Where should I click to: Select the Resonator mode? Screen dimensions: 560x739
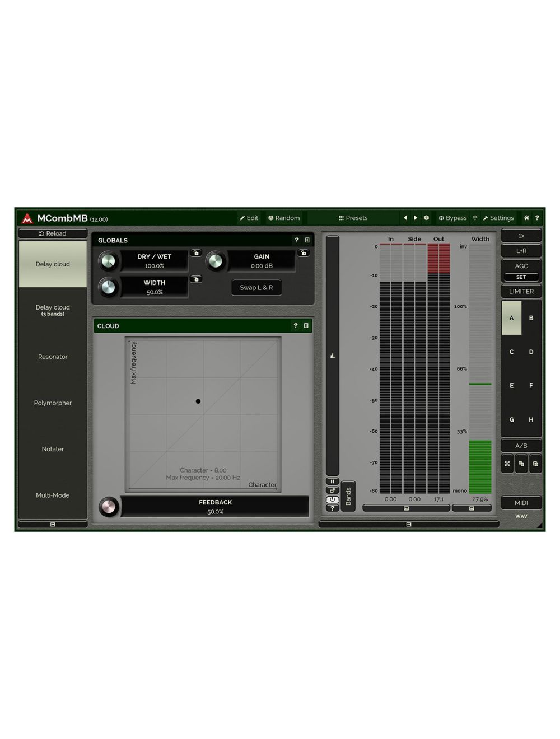click(53, 357)
